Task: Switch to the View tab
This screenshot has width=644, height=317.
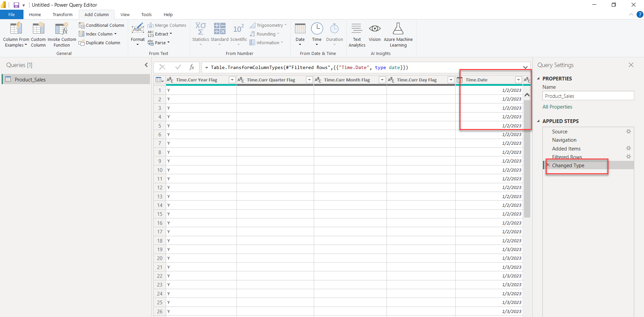Action: 125,14
